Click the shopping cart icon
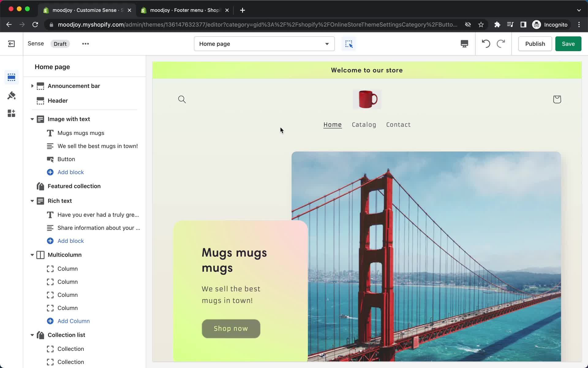Screen dimensions: 588x368 [x=557, y=99]
